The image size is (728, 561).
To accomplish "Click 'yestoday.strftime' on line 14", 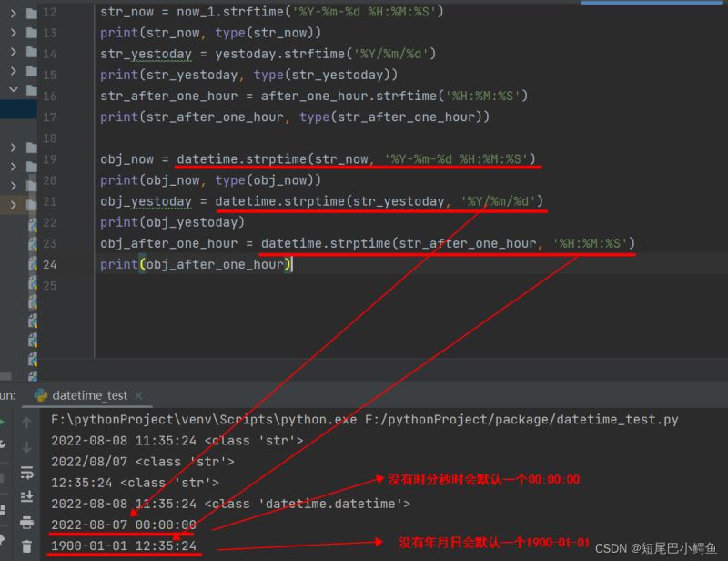I will (x=280, y=54).
